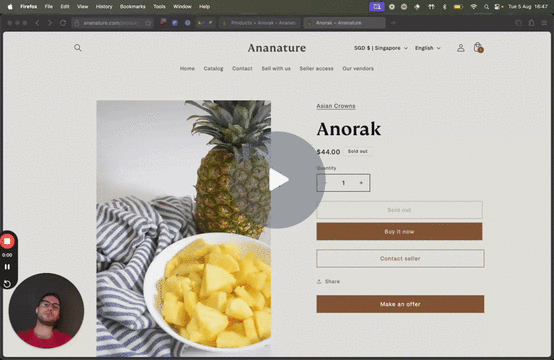The image size is (554, 360).
Task: Open the Bookmarks menu
Action: [132, 6]
